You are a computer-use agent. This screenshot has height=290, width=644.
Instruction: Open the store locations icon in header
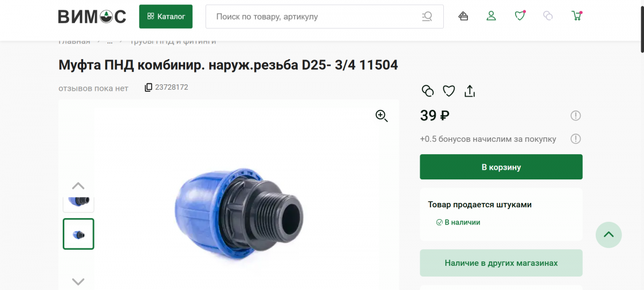pyautogui.click(x=463, y=16)
